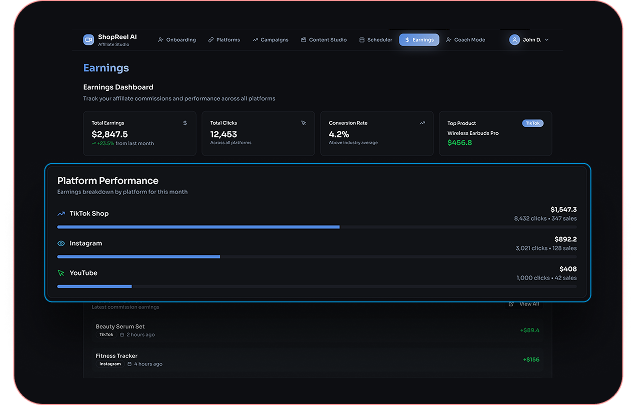The height and width of the screenshot is (405, 636).
Task: Go to the Campaigns tab
Action: coord(271,40)
